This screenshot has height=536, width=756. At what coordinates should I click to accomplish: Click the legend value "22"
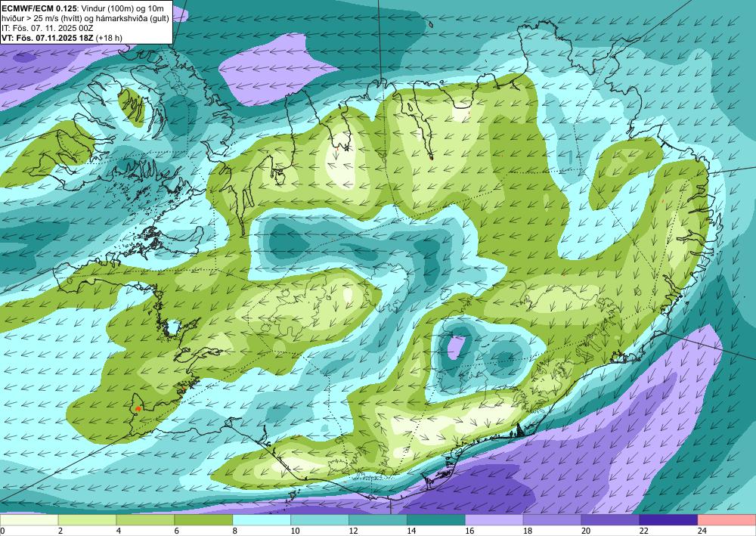[644, 531]
